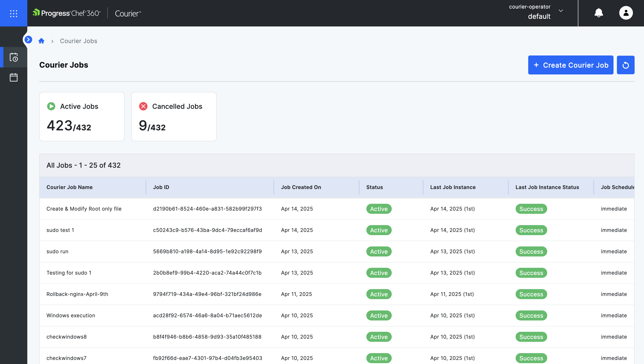Open the 'Windows execution' job
644x364 pixels.
click(x=71, y=316)
